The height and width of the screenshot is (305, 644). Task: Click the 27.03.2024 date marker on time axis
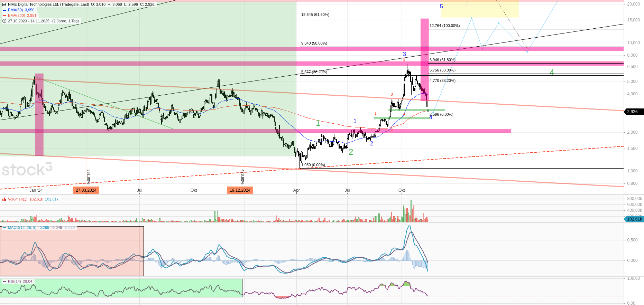[86, 190]
